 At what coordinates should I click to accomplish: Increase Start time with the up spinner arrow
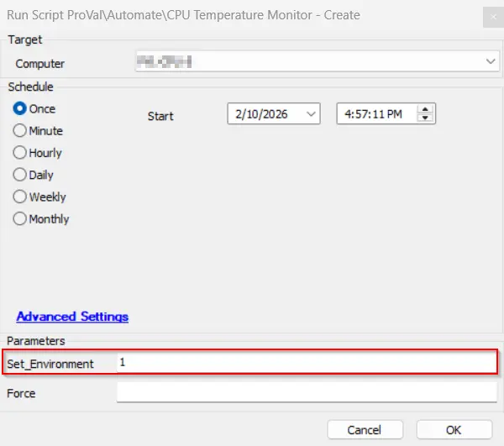tap(427, 110)
